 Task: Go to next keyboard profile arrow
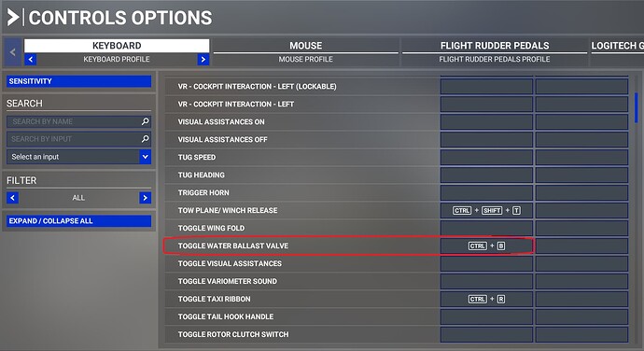(x=203, y=59)
